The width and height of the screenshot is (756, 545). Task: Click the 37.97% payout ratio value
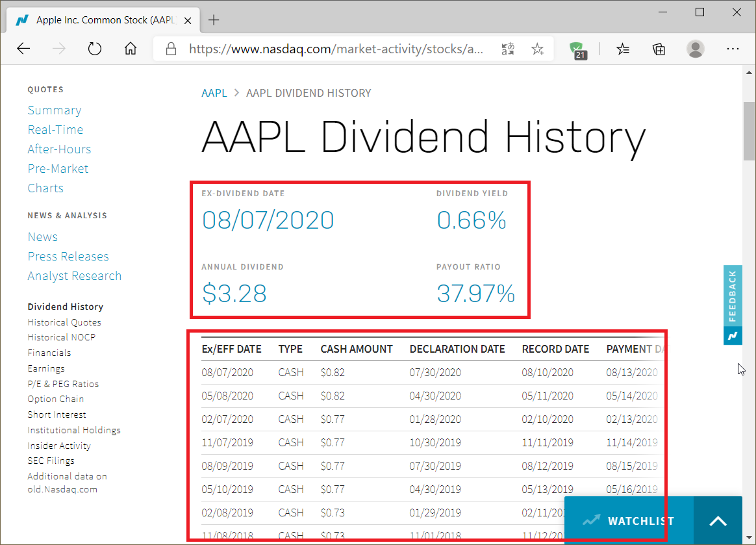tap(476, 293)
